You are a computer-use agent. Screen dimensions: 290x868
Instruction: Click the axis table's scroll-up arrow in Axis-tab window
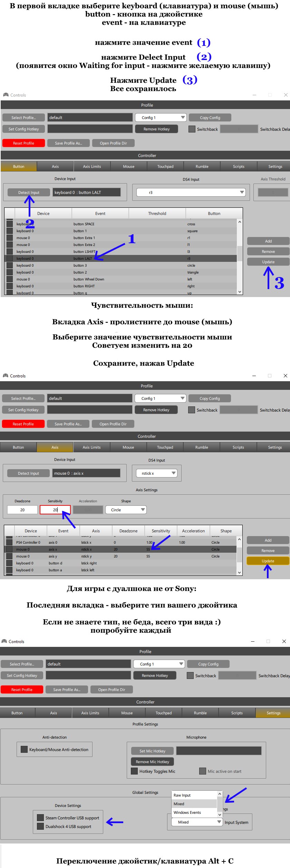239,539
